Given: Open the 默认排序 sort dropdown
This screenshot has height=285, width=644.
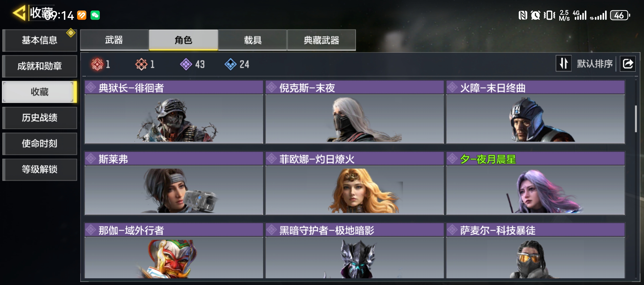Looking at the screenshot, I should 594,64.
